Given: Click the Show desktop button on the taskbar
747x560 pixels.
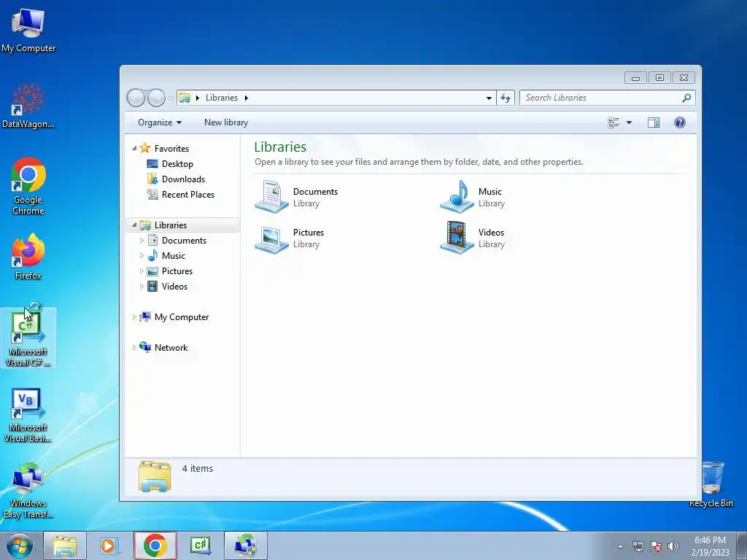Looking at the screenshot, I should tap(742, 545).
